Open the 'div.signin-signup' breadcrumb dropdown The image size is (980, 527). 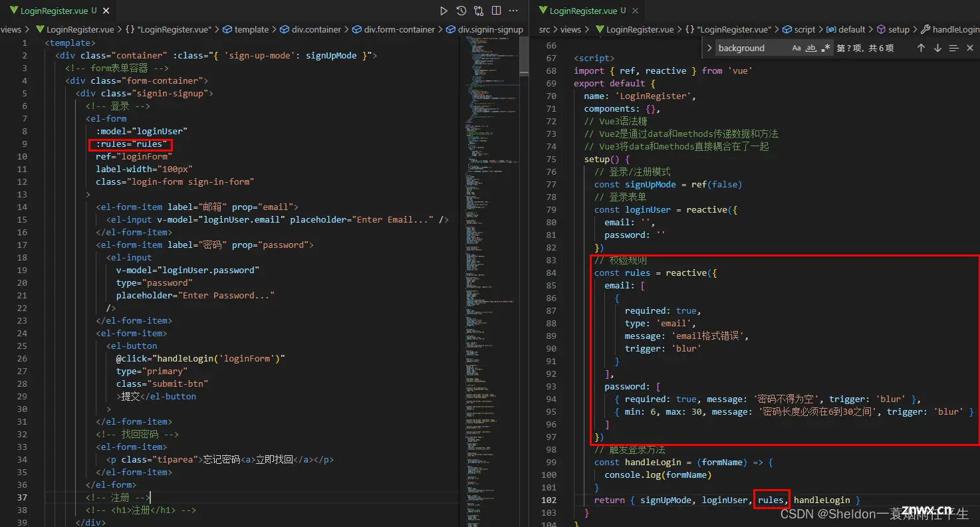point(485,29)
